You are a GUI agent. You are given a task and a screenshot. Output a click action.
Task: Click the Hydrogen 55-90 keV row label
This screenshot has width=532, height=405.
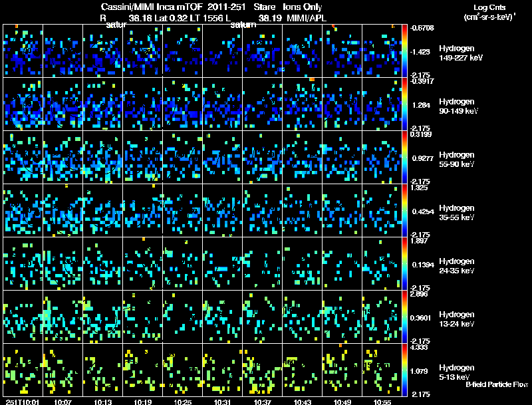tap(458, 159)
